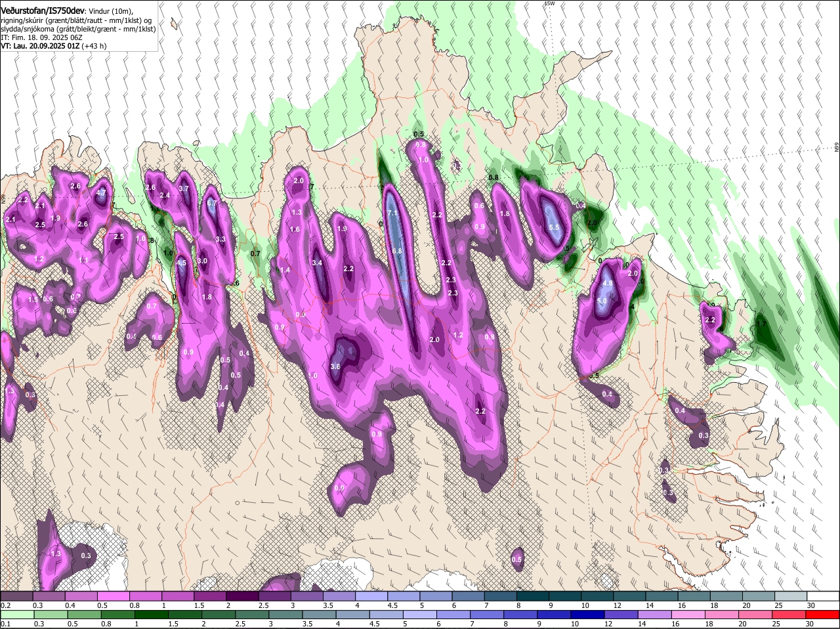Select the white upper scale swatch at 30
This screenshot has height=629, width=840.
tap(823, 596)
